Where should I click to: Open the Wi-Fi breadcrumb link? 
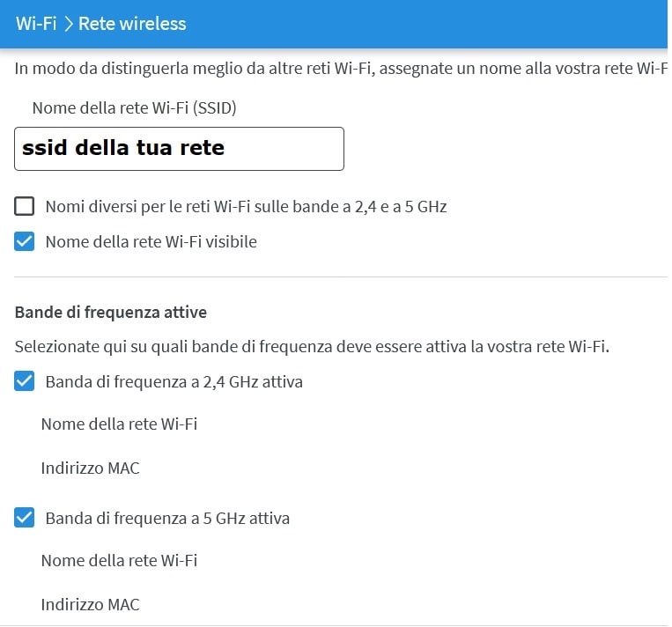click(36, 24)
